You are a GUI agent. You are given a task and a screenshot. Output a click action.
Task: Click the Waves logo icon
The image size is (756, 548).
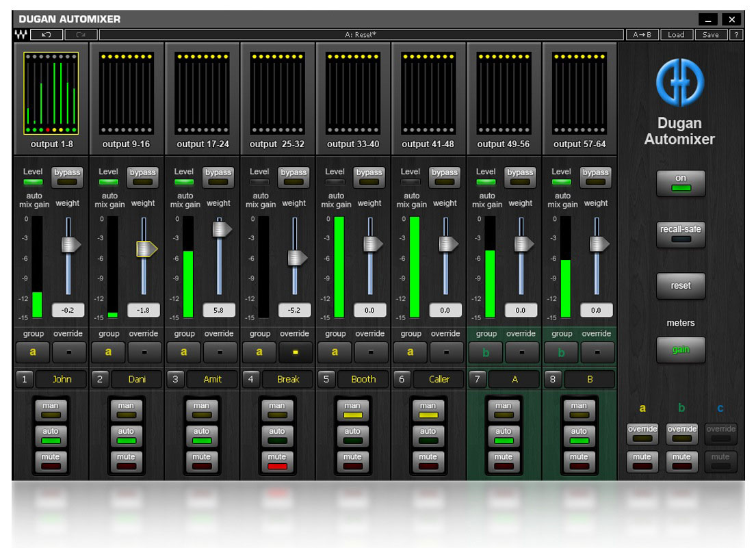[21, 34]
